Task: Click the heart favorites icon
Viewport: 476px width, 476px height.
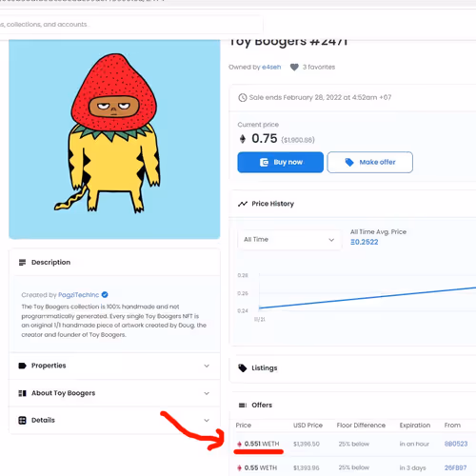Action: click(294, 68)
